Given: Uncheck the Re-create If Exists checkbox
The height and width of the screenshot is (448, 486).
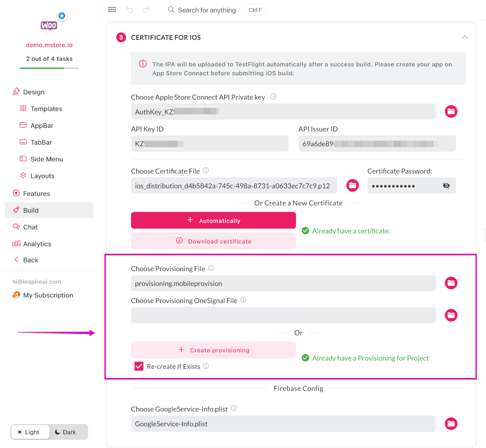Looking at the screenshot, I should (x=139, y=366).
